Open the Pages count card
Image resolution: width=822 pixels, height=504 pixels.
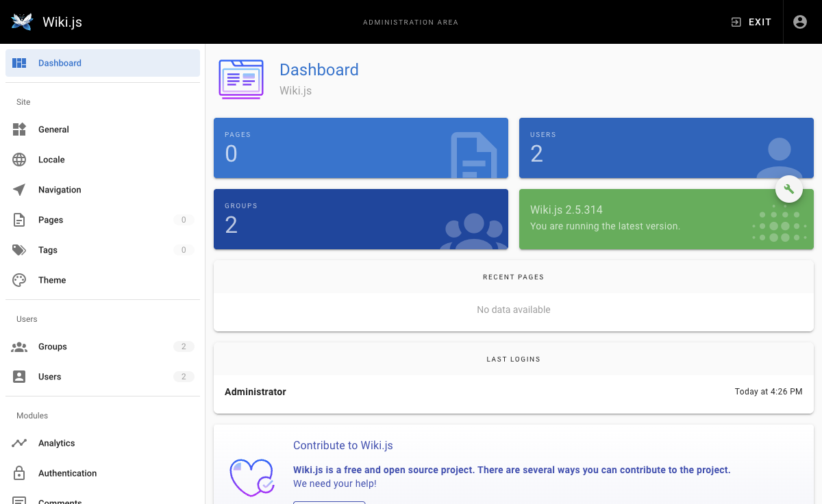coord(361,148)
